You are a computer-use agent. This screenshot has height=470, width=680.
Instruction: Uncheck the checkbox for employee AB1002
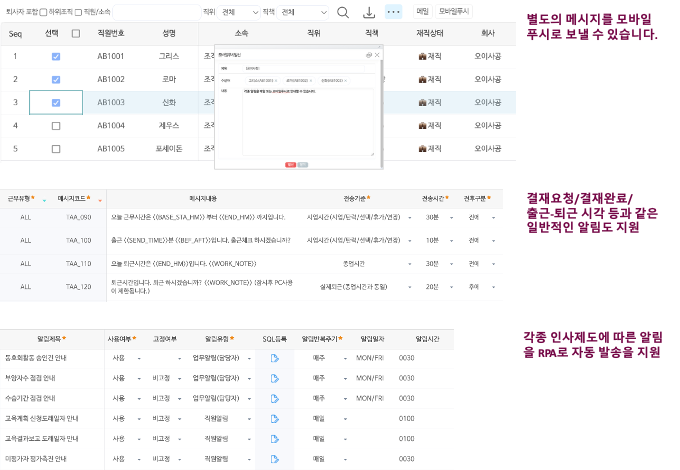(56, 79)
